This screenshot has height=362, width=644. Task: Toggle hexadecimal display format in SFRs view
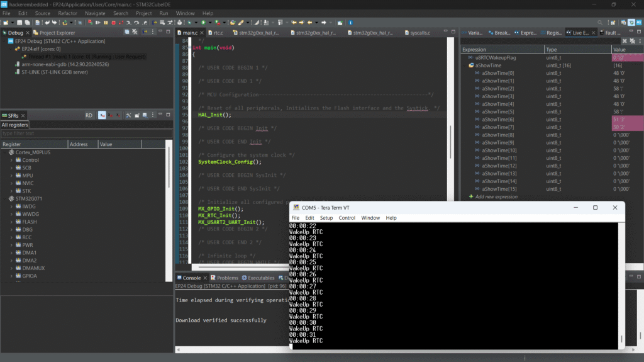(x=102, y=115)
